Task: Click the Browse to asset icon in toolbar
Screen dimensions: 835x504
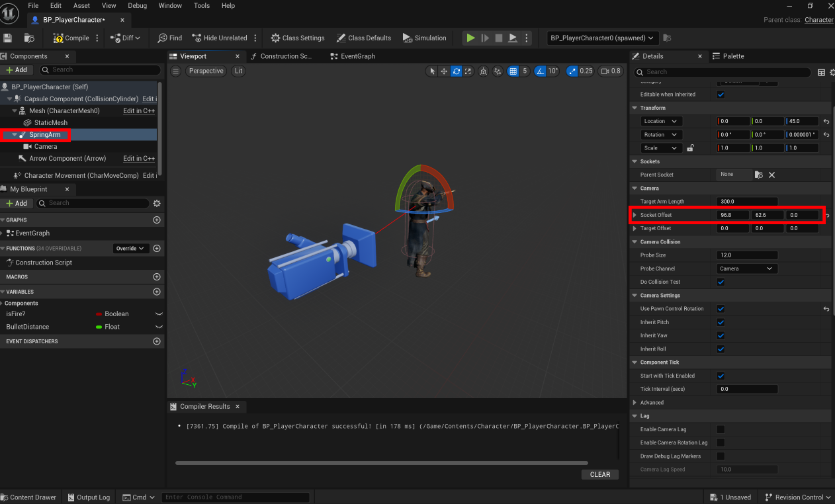Action: click(x=29, y=38)
